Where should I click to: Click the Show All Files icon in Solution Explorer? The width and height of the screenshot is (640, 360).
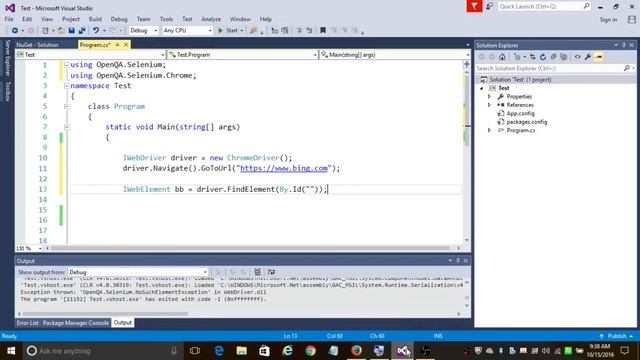click(564, 57)
